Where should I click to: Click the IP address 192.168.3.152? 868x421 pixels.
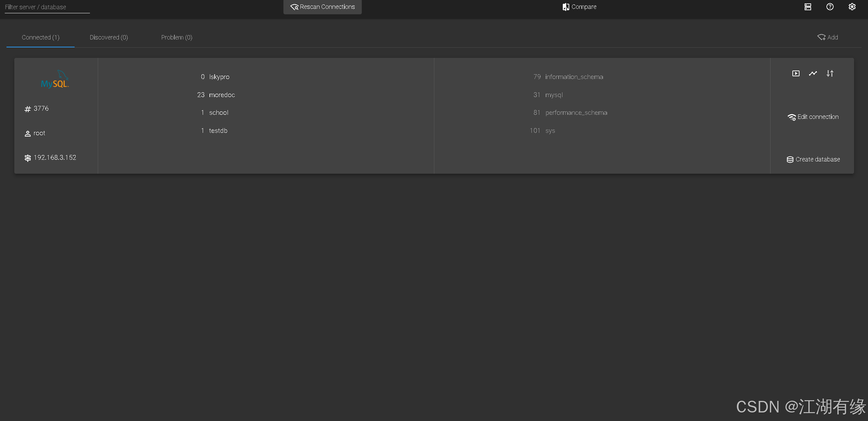pos(55,158)
